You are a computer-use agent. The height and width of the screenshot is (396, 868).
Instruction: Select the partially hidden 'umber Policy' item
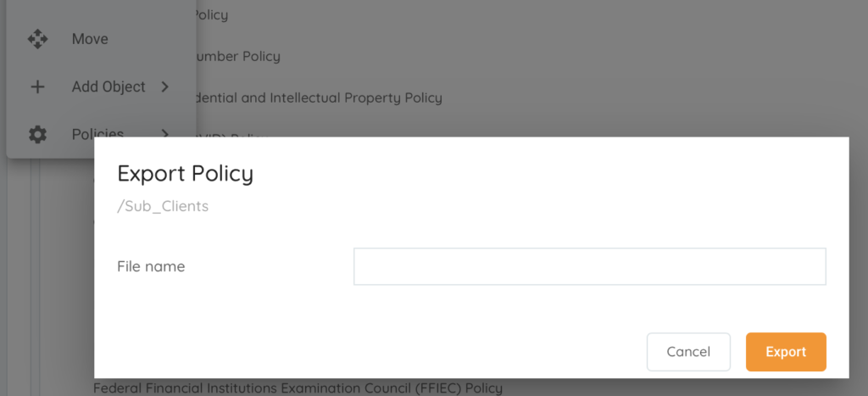point(236,57)
